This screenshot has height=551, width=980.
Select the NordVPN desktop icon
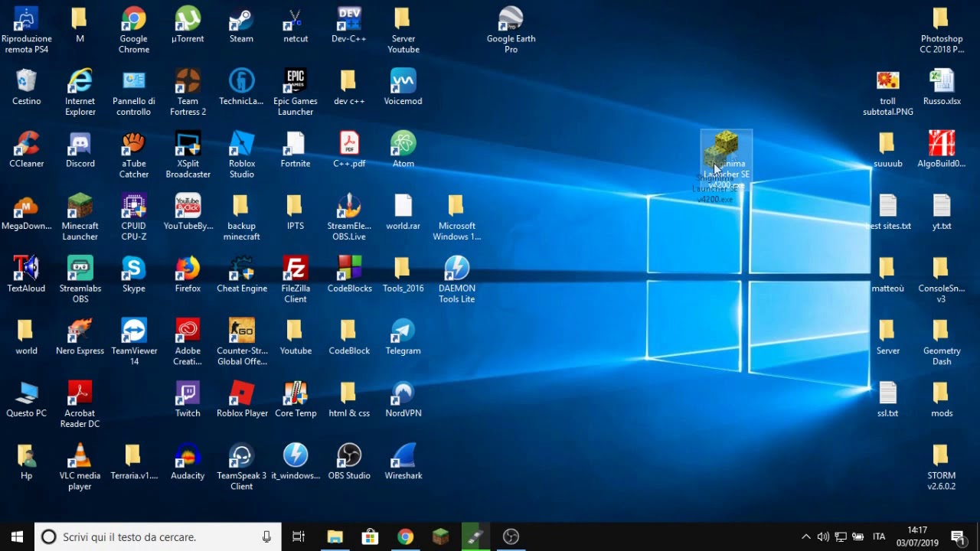[403, 399]
